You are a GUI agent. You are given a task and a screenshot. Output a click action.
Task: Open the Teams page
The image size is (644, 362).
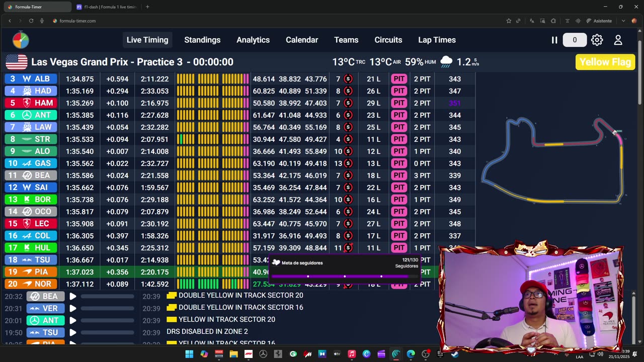click(x=346, y=40)
